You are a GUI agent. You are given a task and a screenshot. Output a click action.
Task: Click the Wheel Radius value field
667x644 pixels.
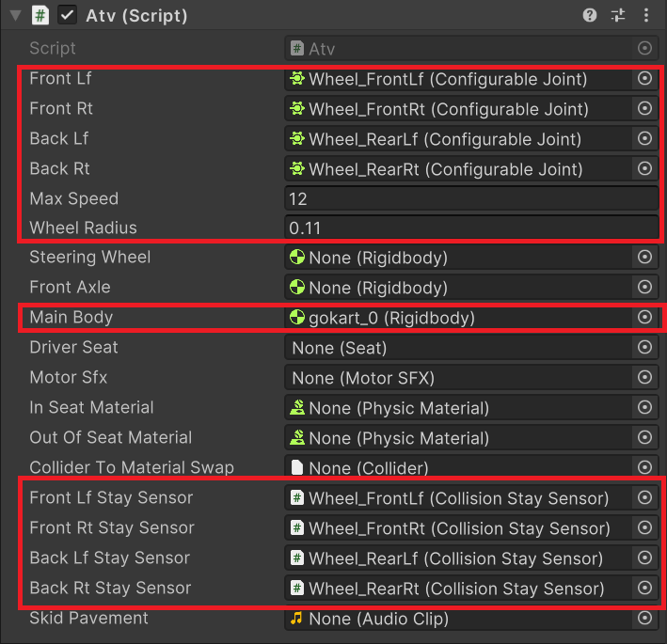471,228
